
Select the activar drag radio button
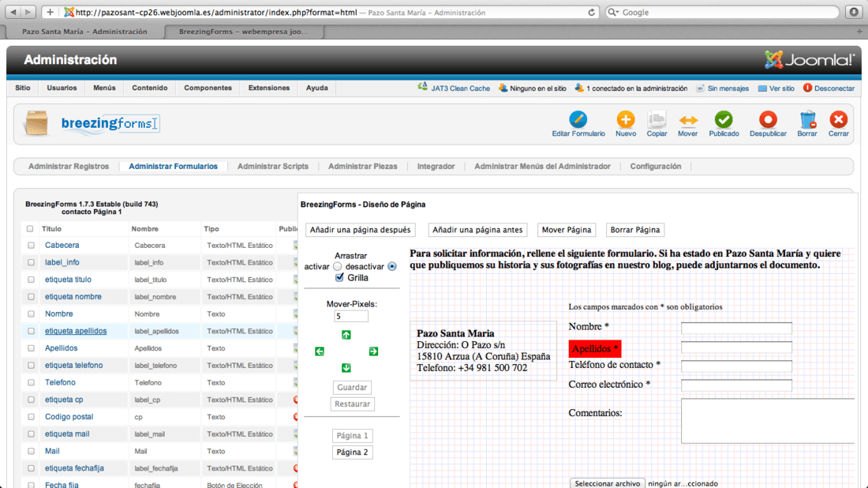coord(337,266)
